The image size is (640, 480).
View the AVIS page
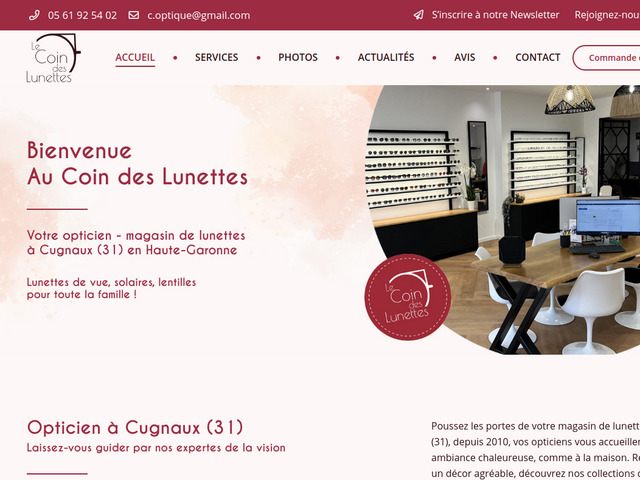coord(465,58)
